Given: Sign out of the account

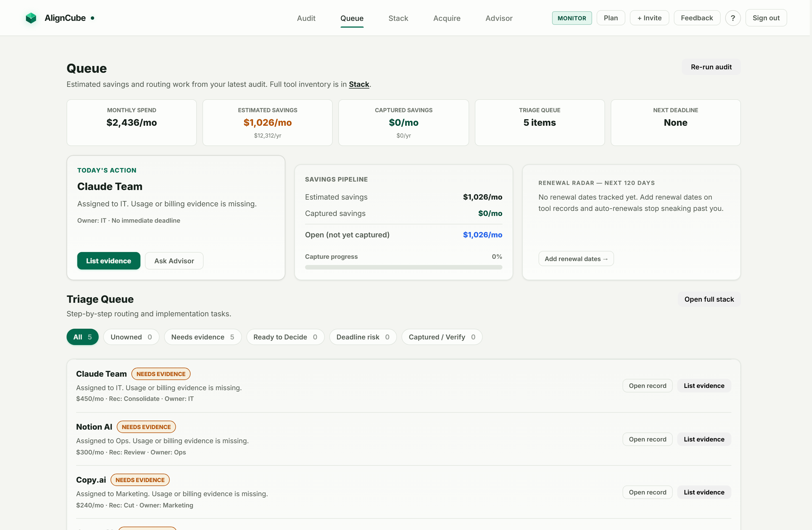Looking at the screenshot, I should point(766,18).
